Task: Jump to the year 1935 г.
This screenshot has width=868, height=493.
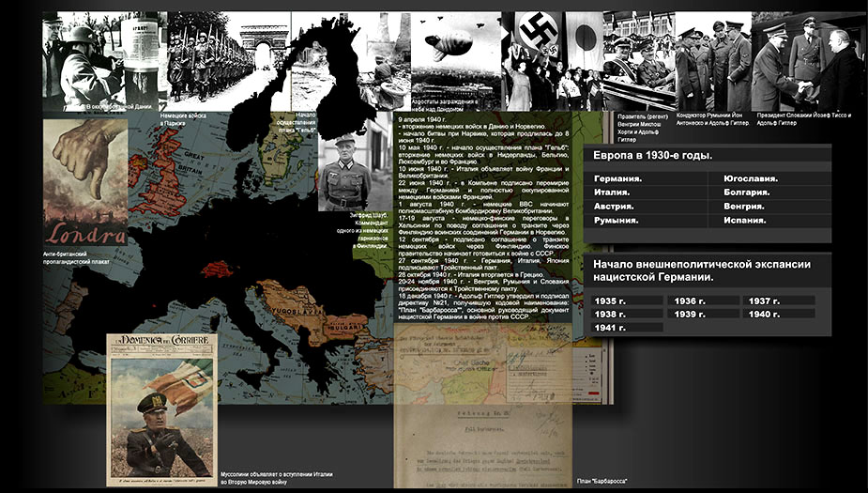Action: (x=610, y=300)
